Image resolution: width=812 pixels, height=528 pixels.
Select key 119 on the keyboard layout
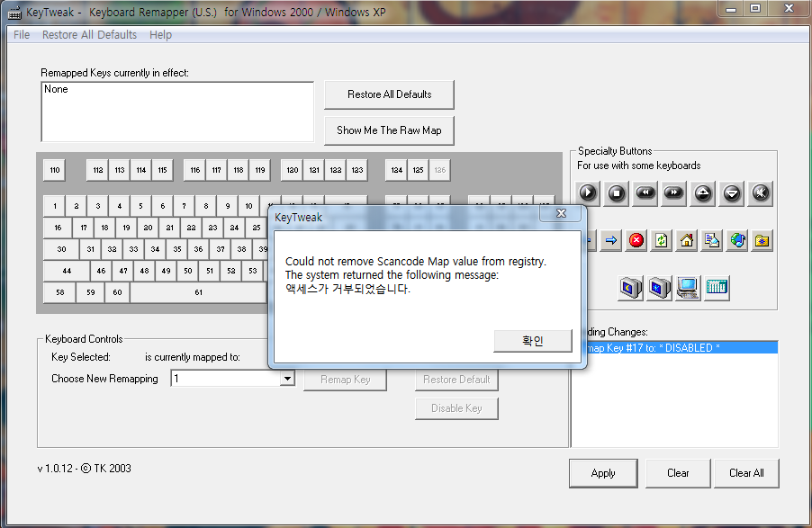pyautogui.click(x=260, y=170)
